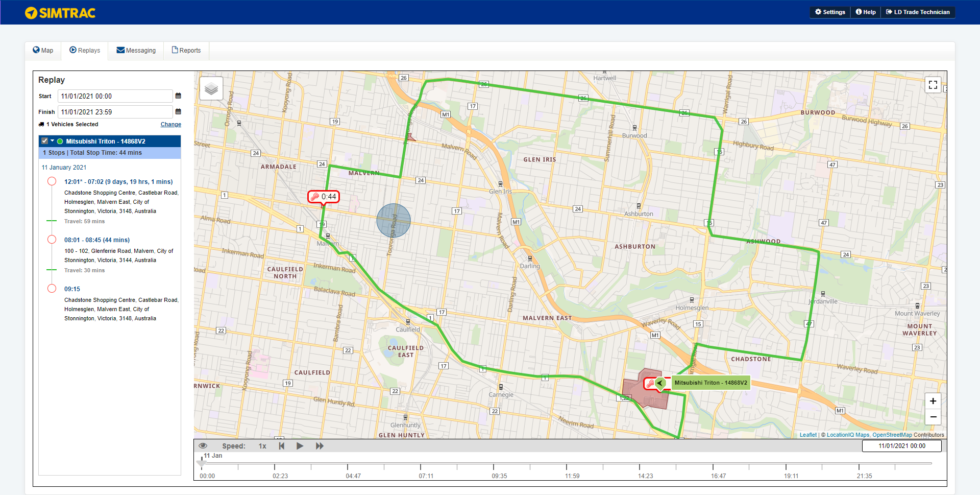This screenshot has width=980, height=495.
Task: Click the LD Trade Technician logout button
Action: 918,12
